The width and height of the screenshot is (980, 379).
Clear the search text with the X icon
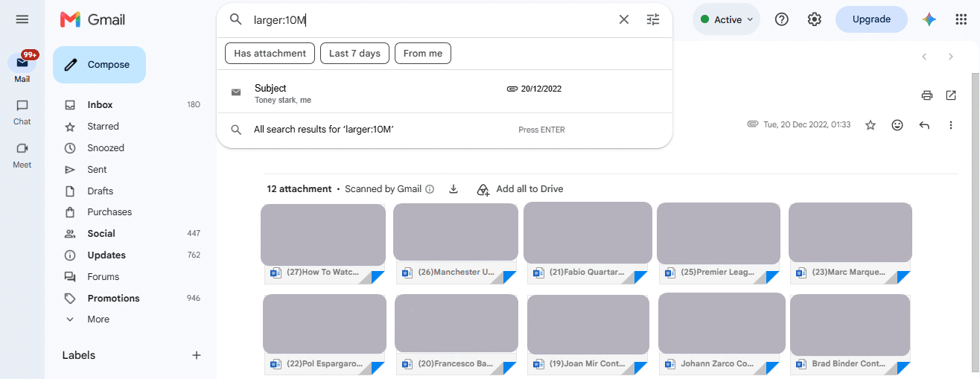pos(624,20)
